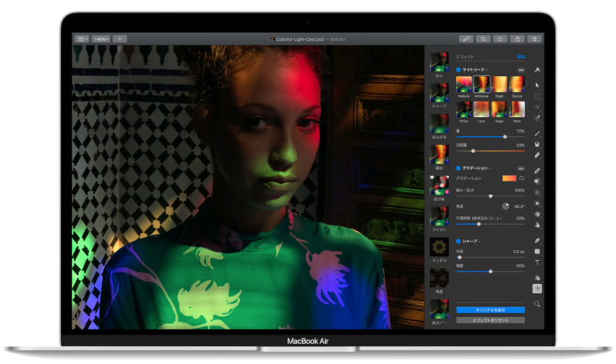Viewport: 616px width, 364px height.
Task: Choose the Lyra light leak preset
Action: [482, 109]
